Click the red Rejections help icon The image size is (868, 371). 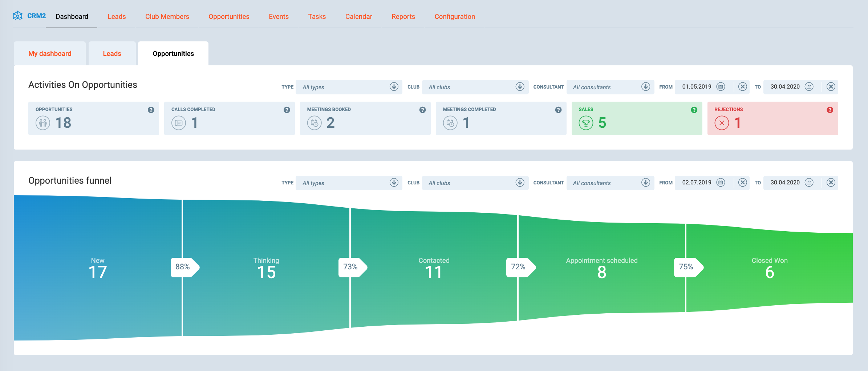(x=830, y=110)
